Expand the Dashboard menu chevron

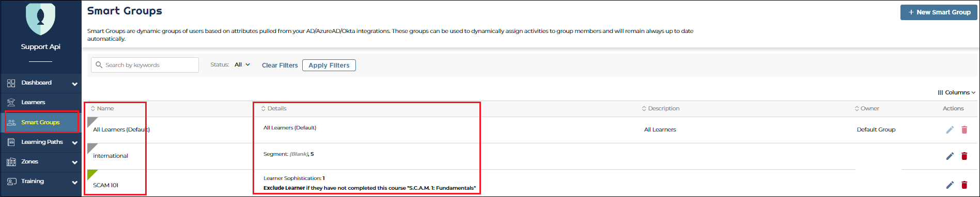pyautogui.click(x=75, y=84)
